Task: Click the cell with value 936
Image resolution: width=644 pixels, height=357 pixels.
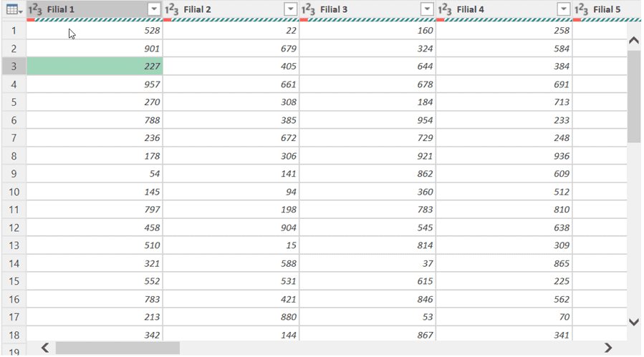Action: tap(504, 156)
